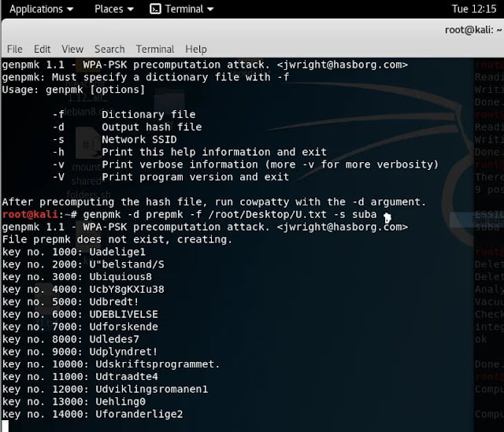
Task: Click jwright@hasborg.com in the first line
Action: tap(343, 65)
